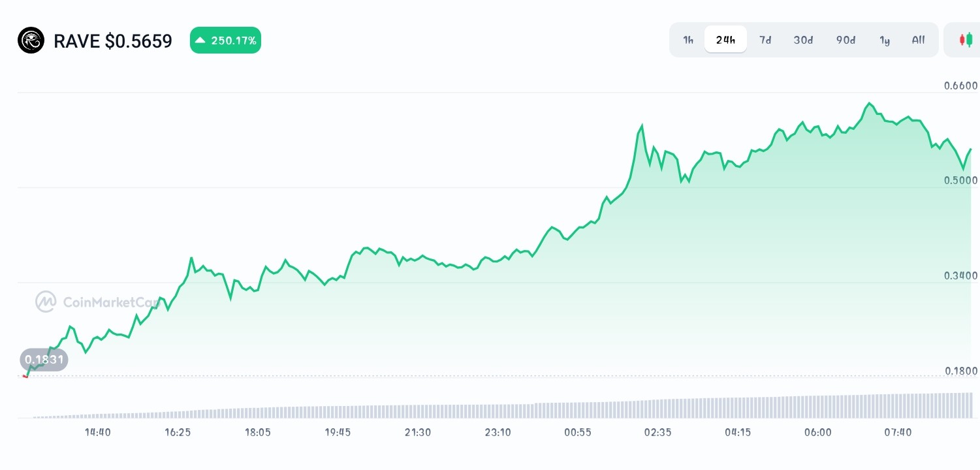Select the 1h time range tab
Screen dimensions: 980x470
pyautogui.click(x=688, y=40)
